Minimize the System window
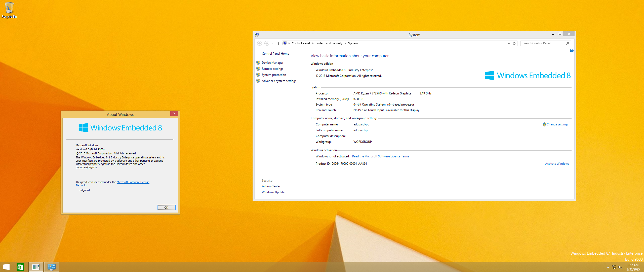Image resolution: width=644 pixels, height=272 pixels. coord(553,34)
